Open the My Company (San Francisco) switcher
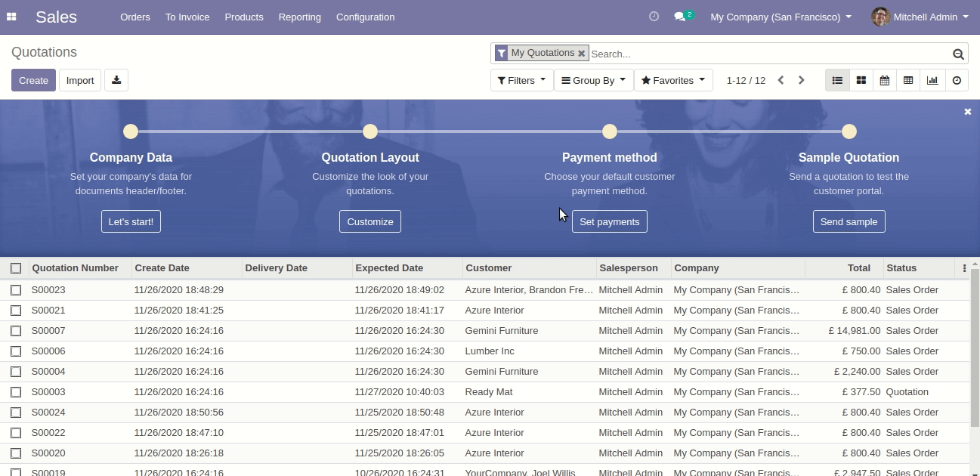The image size is (980, 476). click(x=781, y=17)
